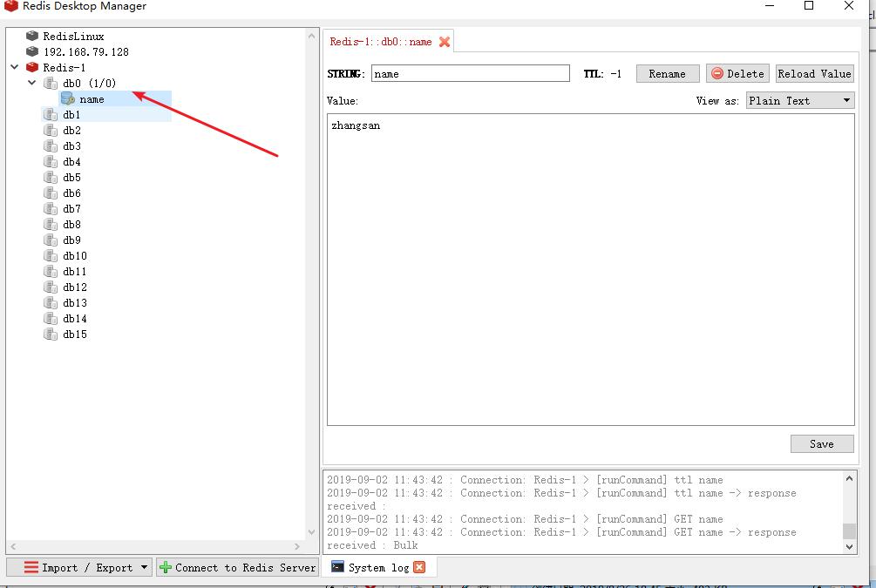Screen dimensions: 876x588
Task: Click the terminal icon on System log tab
Action: tap(336, 567)
